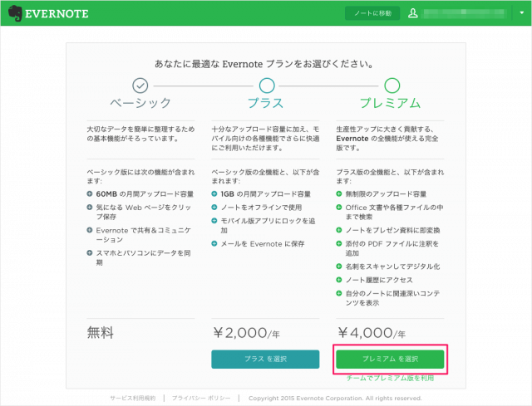
Task: Click the ¥2,000/年 price text
Action: pos(244,334)
